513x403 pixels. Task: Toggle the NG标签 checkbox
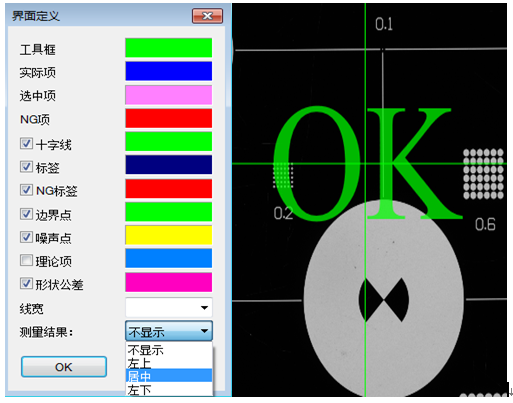point(26,190)
